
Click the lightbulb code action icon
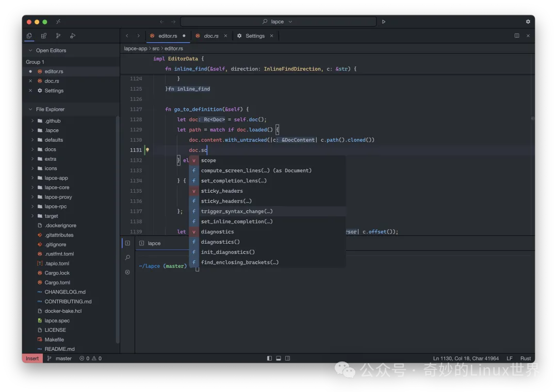[x=147, y=150]
